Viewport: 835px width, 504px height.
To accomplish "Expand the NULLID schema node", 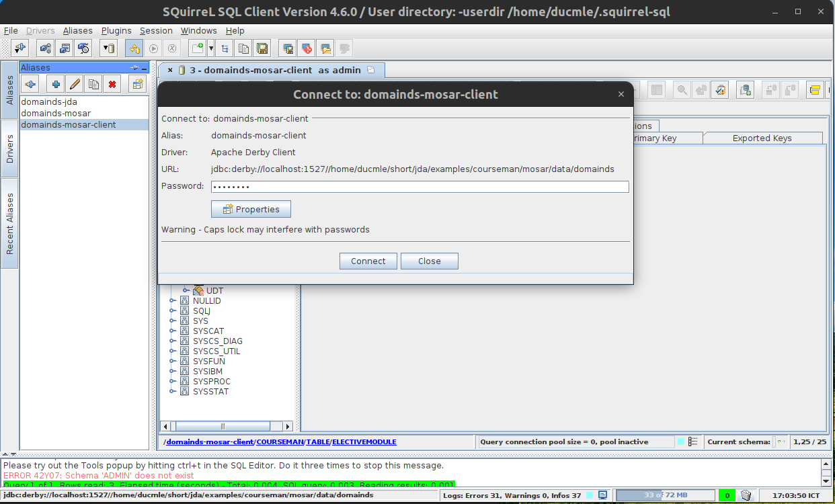I will (173, 301).
